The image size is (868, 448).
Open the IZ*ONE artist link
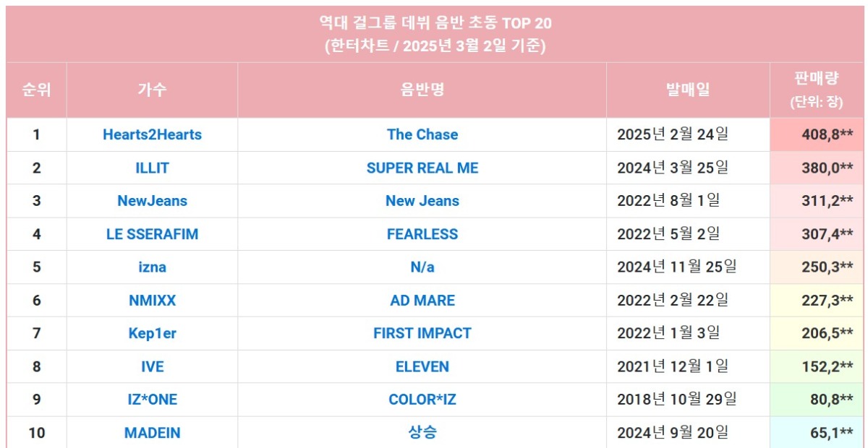click(152, 400)
